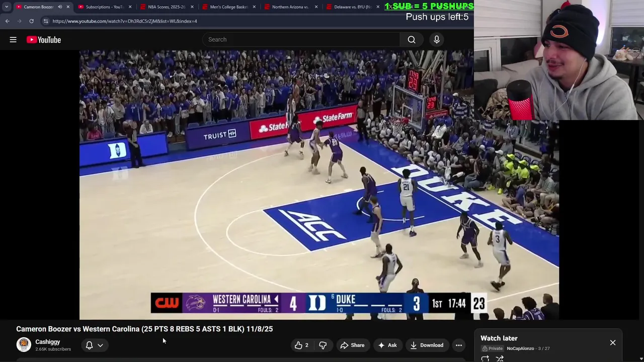The image size is (644, 362).
Task: Switch to the Delaware vs. BYU tab
Action: (x=353, y=7)
